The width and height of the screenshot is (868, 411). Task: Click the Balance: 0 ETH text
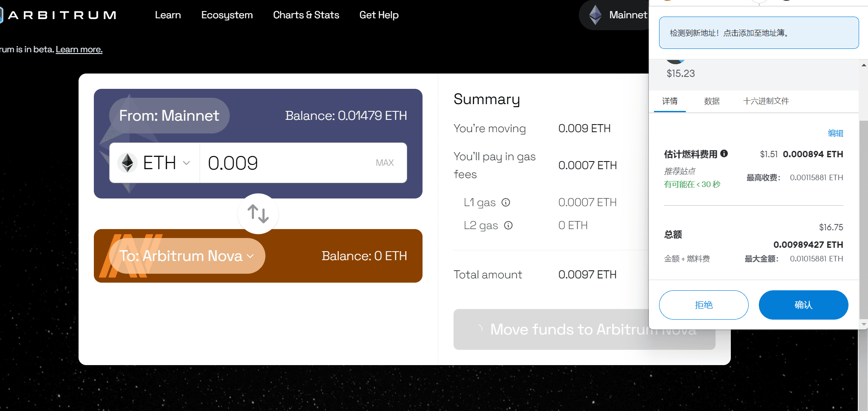(x=364, y=256)
